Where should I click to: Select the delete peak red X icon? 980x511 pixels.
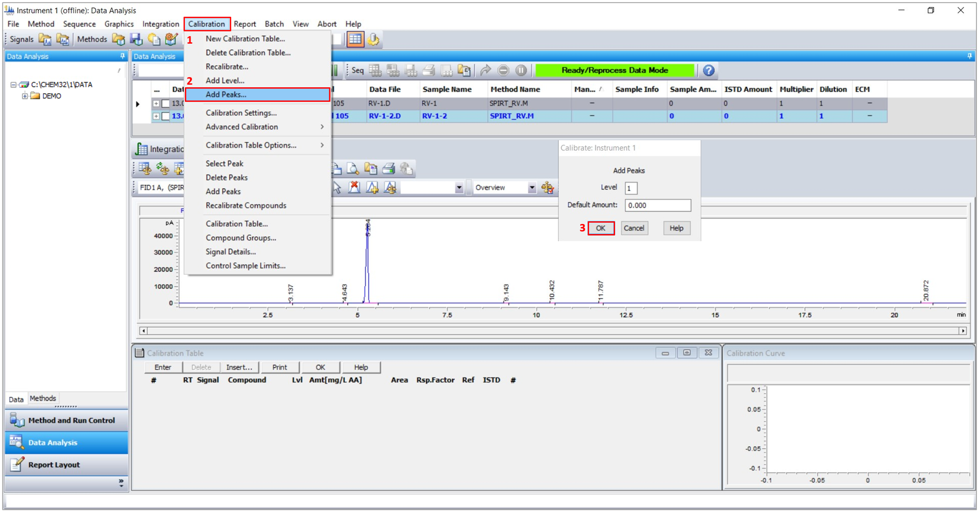[354, 188]
